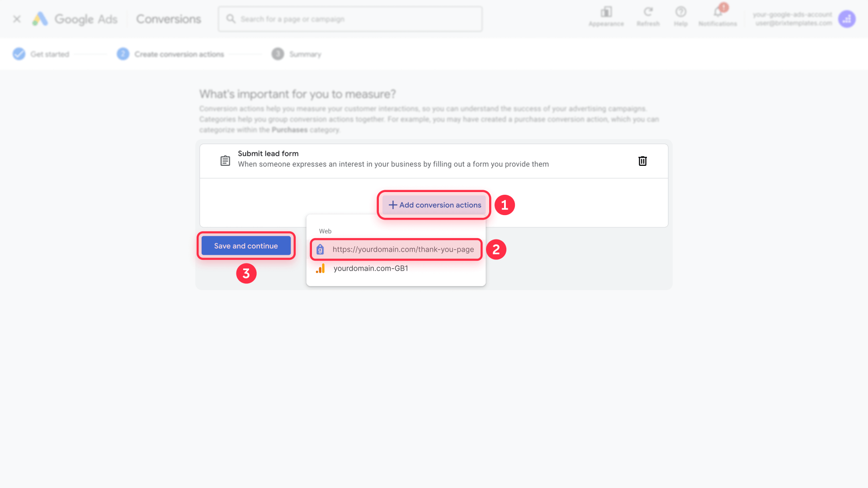Screen dimensions: 868x488
Task: Click the Conversions header label
Action: [x=168, y=19]
